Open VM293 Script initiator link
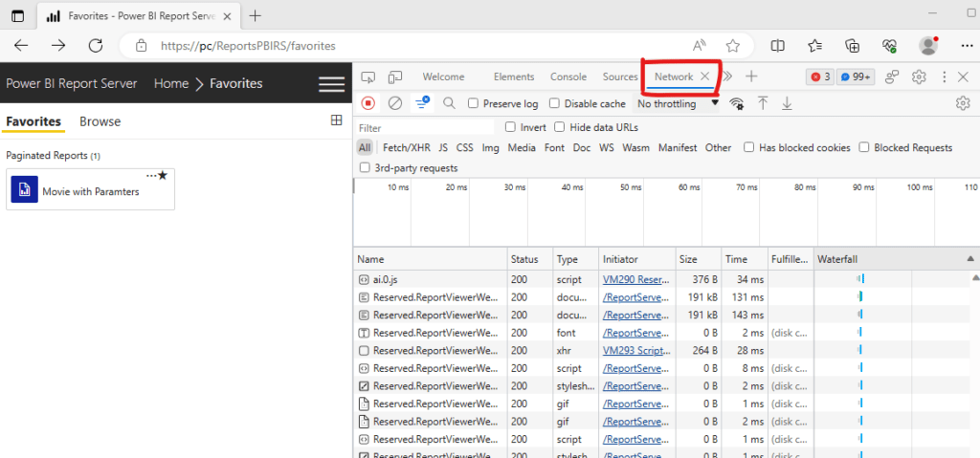Viewport: 980px width, 458px height. coord(636,351)
